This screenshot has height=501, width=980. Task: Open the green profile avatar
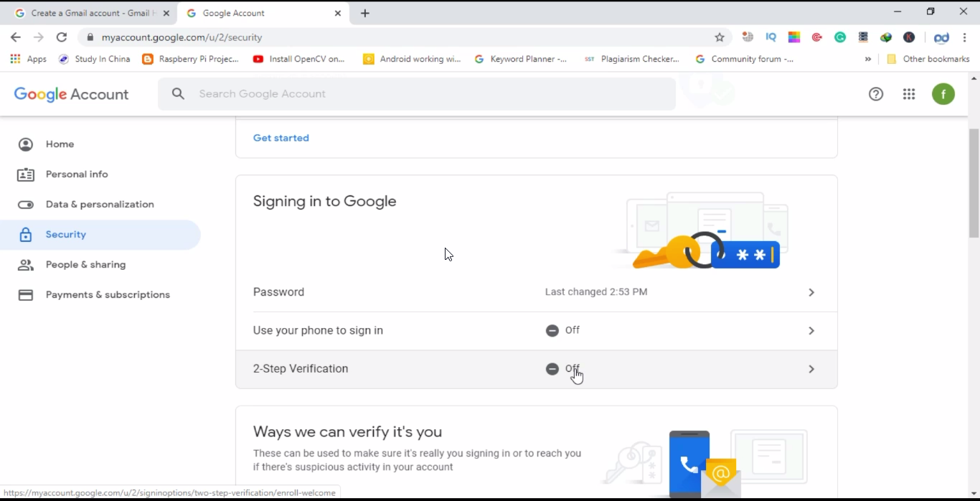click(x=943, y=94)
